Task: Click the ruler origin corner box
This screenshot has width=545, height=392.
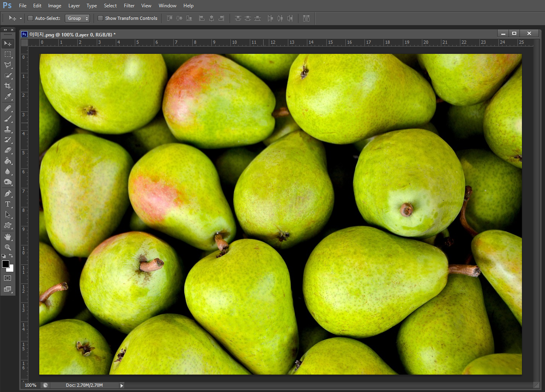Action: coord(24,43)
